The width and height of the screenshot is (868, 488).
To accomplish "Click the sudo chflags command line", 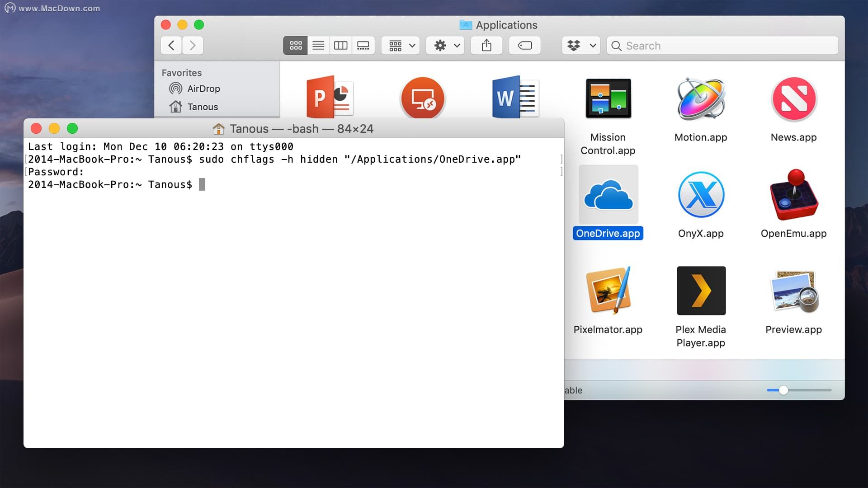I will click(x=274, y=159).
